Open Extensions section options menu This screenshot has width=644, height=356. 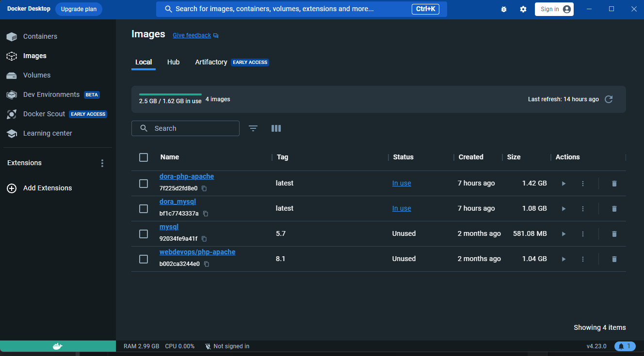[102, 163]
